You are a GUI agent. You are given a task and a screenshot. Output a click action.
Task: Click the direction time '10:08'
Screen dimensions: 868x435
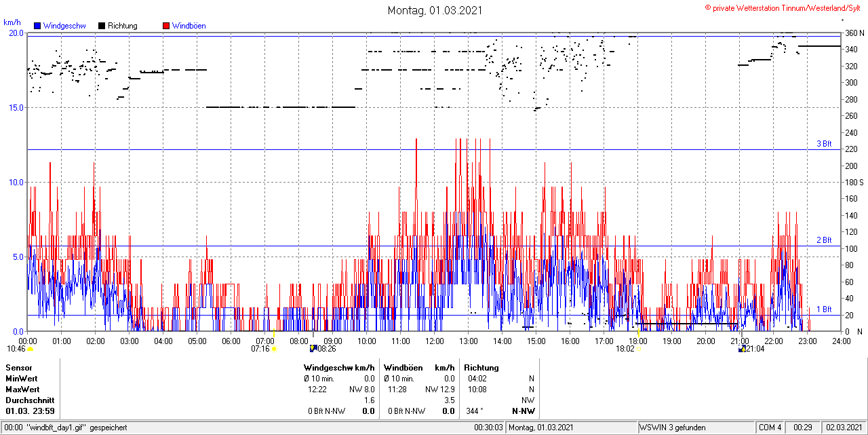point(477,390)
